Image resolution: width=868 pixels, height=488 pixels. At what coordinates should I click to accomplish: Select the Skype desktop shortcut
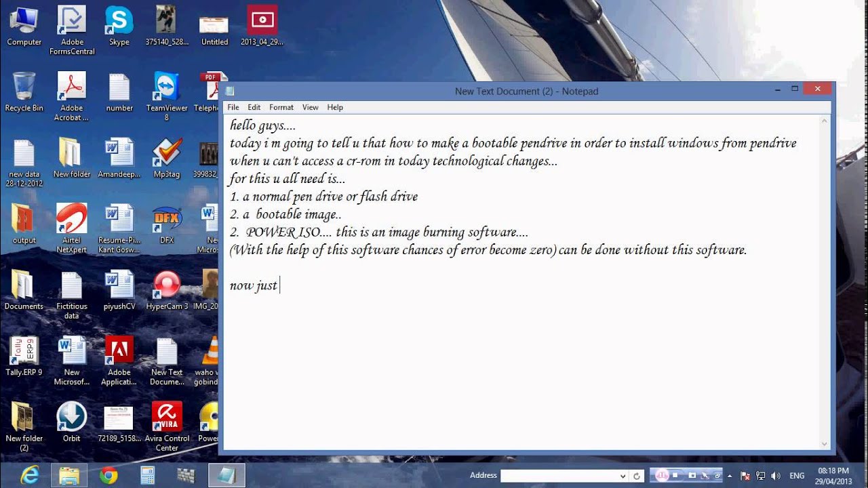click(119, 26)
